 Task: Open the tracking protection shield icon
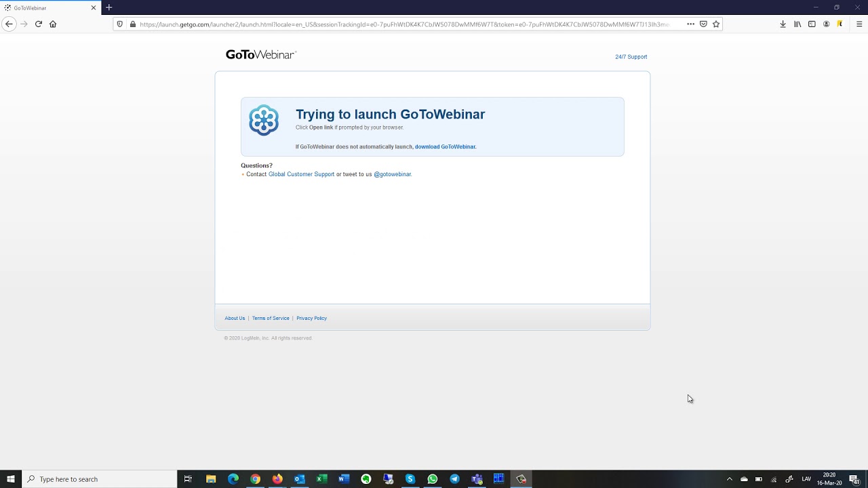pyautogui.click(x=120, y=24)
